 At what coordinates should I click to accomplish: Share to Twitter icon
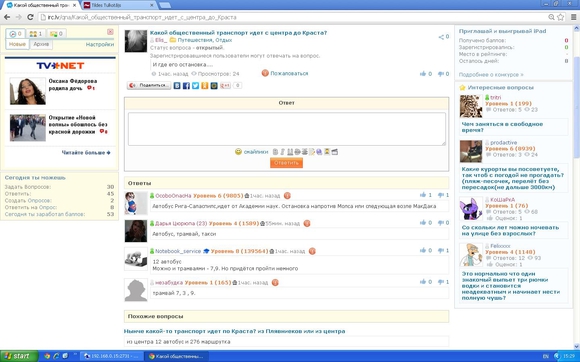(196, 85)
